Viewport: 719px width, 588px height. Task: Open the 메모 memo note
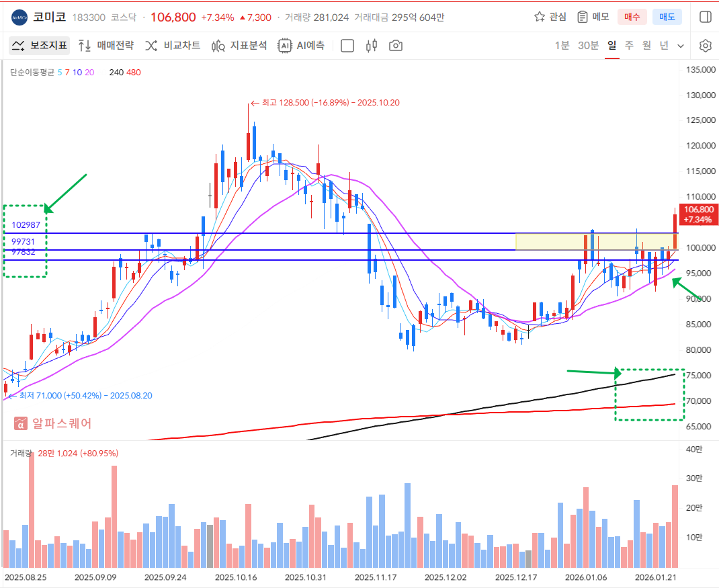coord(593,17)
